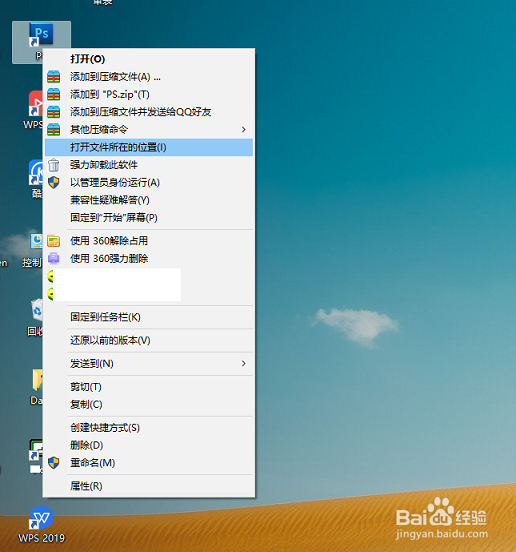Choose 添加到 "PS.zip"(T) menu entry
Screen dimensions: 516x552
click(149, 94)
